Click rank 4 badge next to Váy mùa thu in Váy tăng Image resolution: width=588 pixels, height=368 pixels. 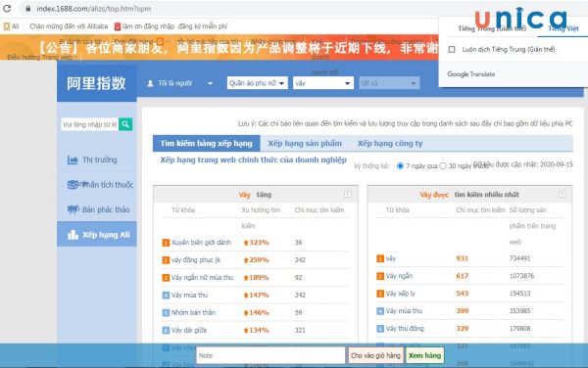pyautogui.click(x=166, y=295)
